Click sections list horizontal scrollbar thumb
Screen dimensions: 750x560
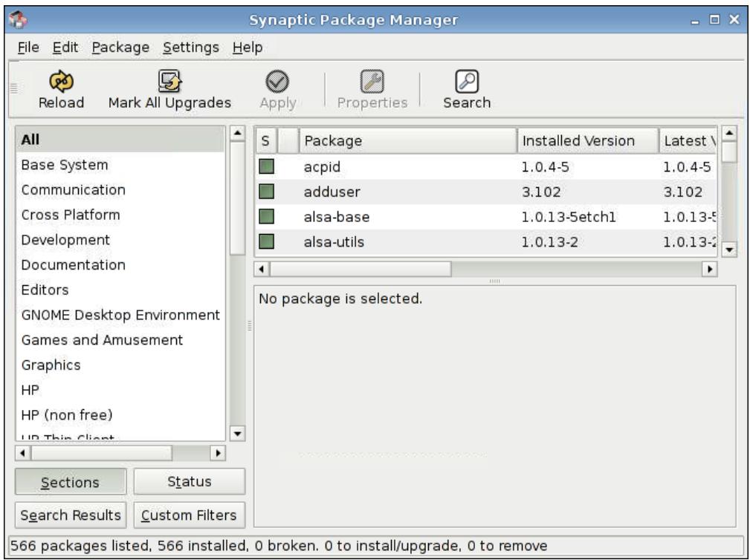pyautogui.click(x=101, y=452)
